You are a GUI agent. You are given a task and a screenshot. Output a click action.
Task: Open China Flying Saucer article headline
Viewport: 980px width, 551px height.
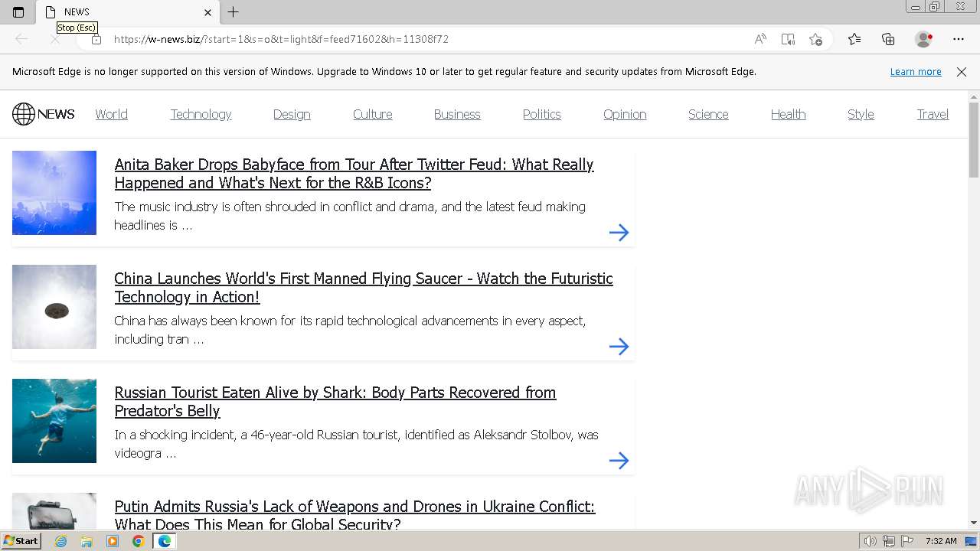point(364,288)
